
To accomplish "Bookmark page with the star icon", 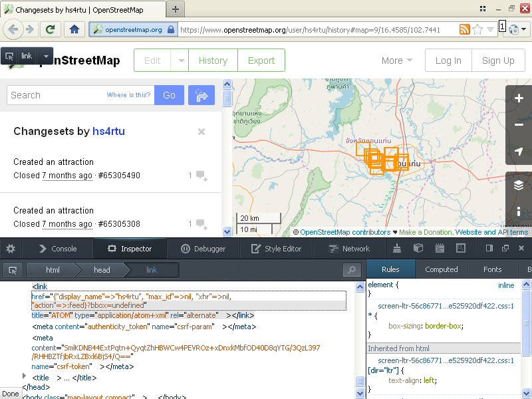I will point(477,29).
